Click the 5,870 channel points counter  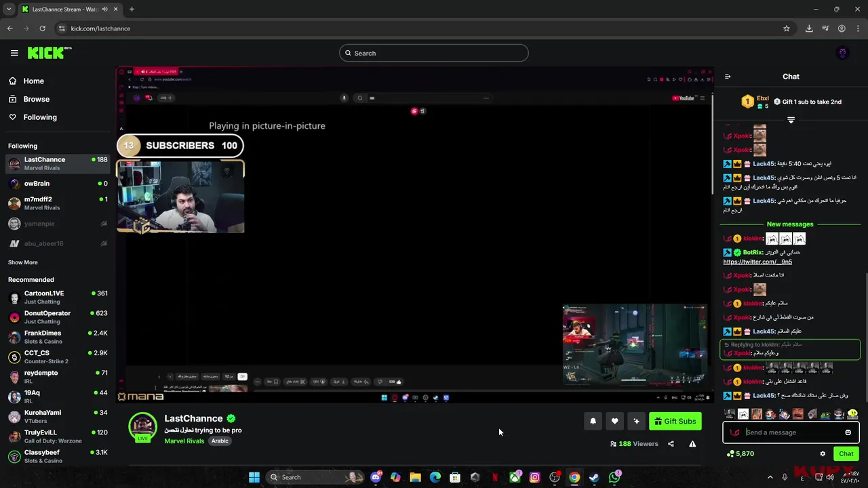[x=740, y=454]
